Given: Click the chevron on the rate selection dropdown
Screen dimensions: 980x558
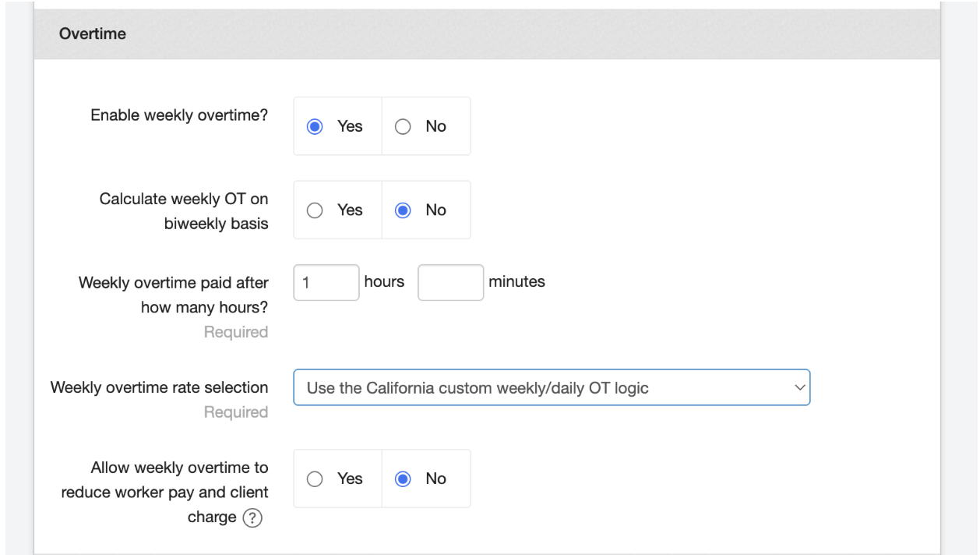Looking at the screenshot, I should (x=799, y=387).
